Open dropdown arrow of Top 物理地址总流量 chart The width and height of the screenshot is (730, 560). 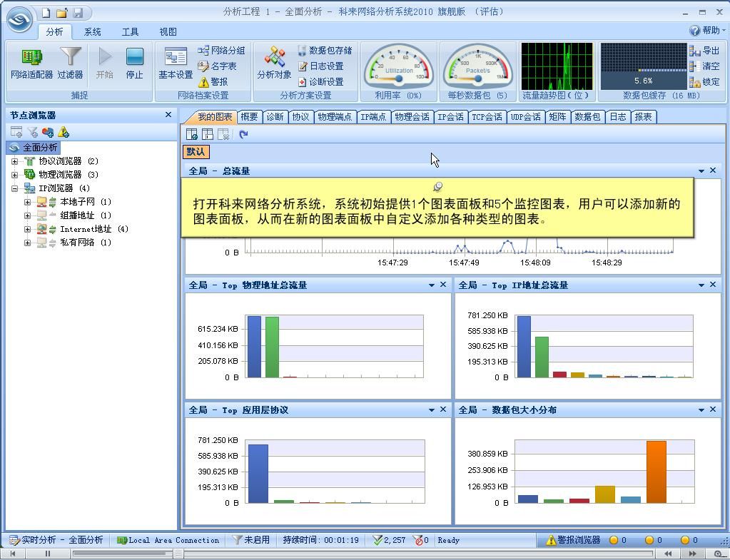coord(431,285)
